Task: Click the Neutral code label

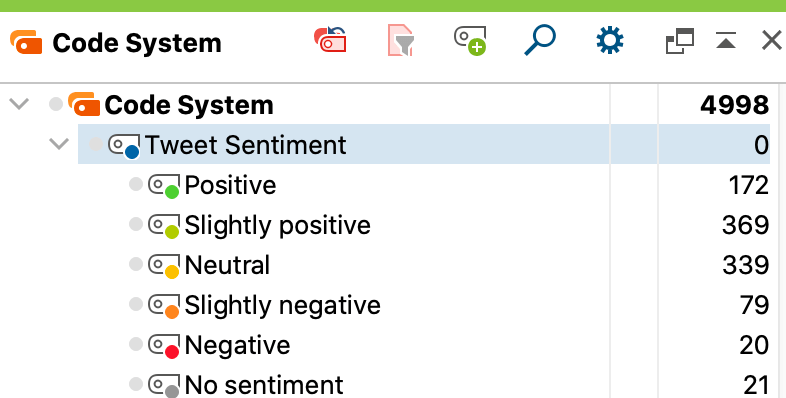Action: pos(228,265)
